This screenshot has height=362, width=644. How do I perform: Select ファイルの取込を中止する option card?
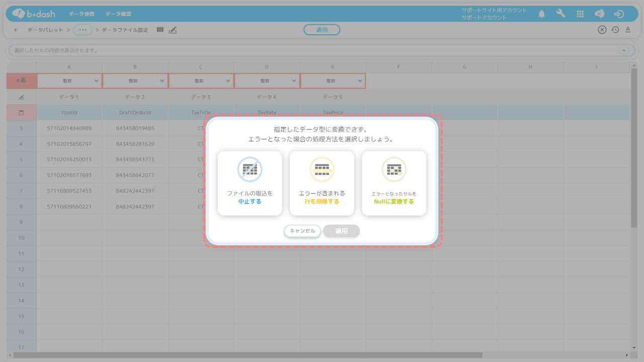coord(250,184)
